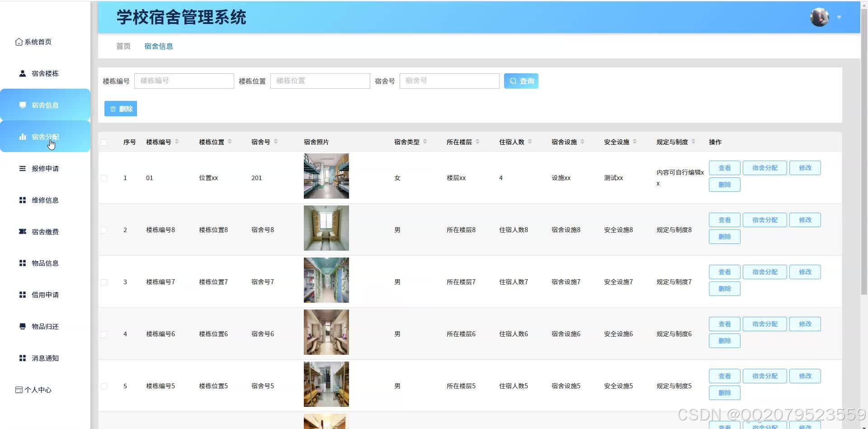Image resolution: width=868 pixels, height=429 pixels.
Task: Click the grid icon beside 维修信息
Action: click(x=23, y=200)
